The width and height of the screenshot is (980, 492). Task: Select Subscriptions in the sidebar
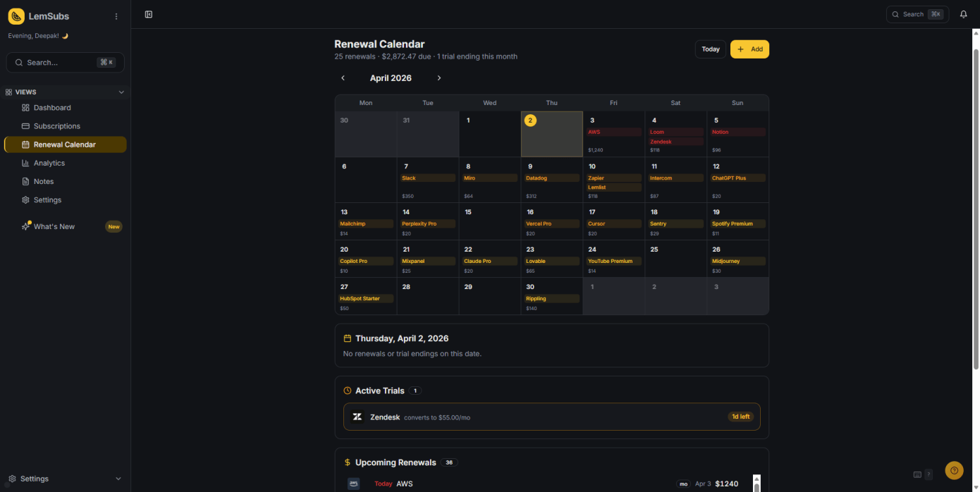(56, 126)
